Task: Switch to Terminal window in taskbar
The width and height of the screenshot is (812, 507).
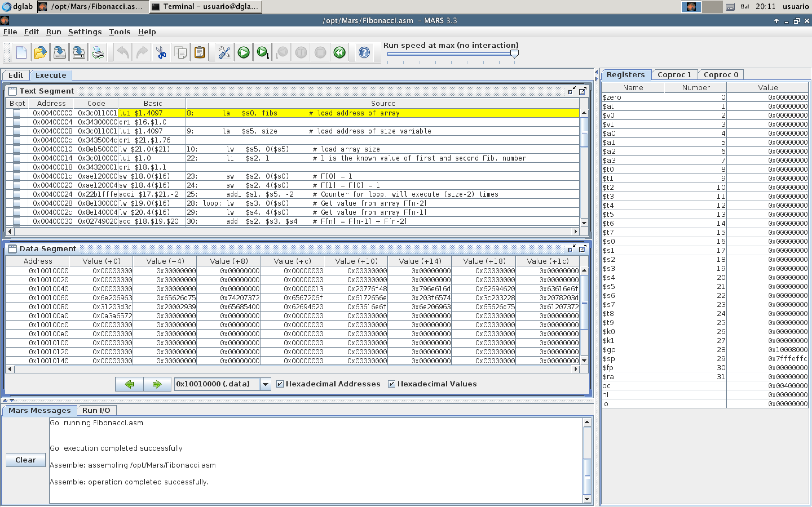Action: [x=205, y=6]
